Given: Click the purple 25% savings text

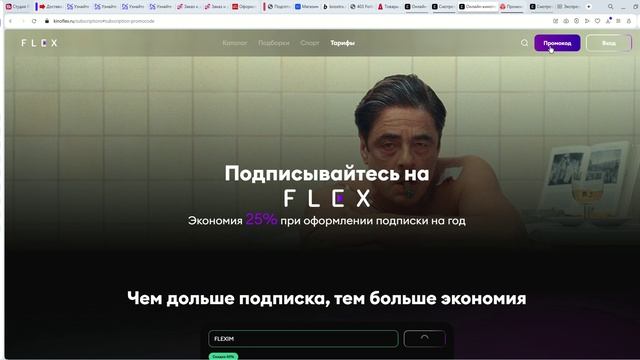Looking at the screenshot, I should [x=261, y=220].
